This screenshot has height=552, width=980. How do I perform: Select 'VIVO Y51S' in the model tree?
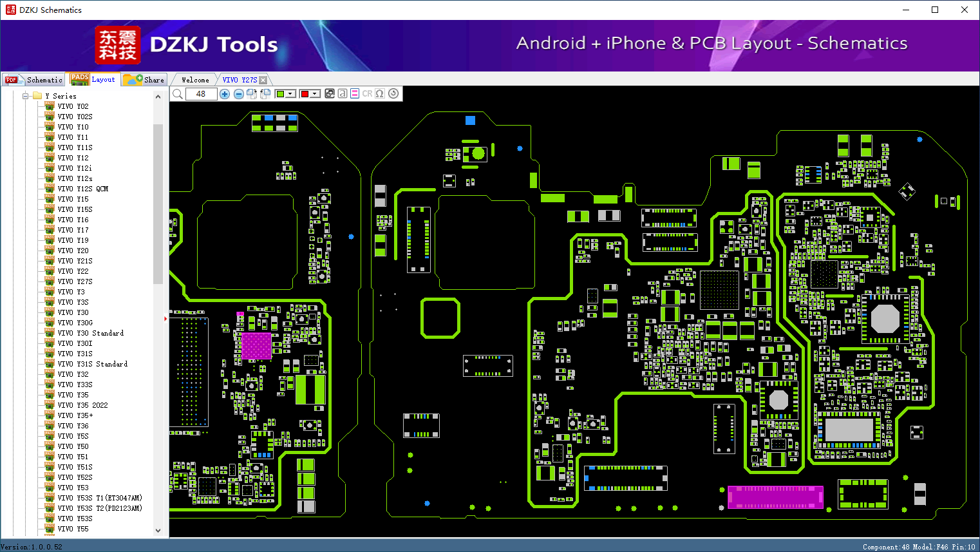75,467
